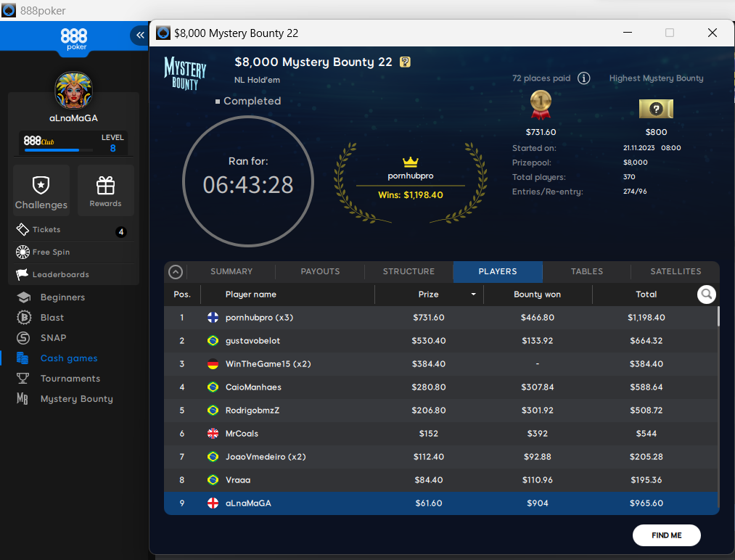
Task: Open Rewards gift icon tile
Action: pyautogui.click(x=105, y=191)
